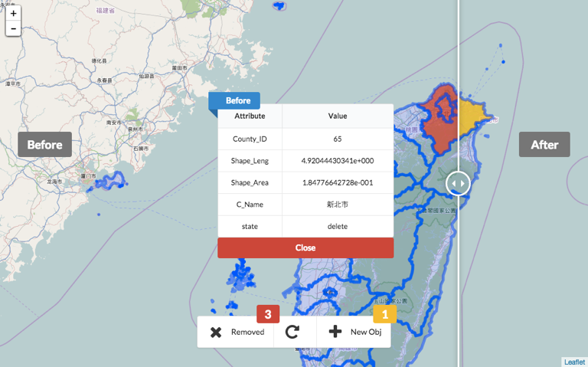588x367 pixels.
Task: Click the yellow 1 new object badge
Action: coord(385,314)
